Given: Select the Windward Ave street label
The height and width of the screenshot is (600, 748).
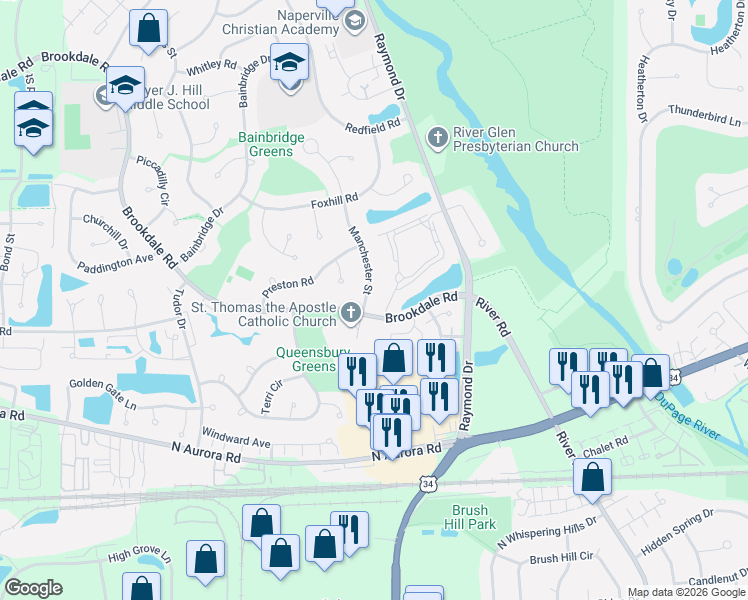Looking at the screenshot, I should (x=236, y=437).
